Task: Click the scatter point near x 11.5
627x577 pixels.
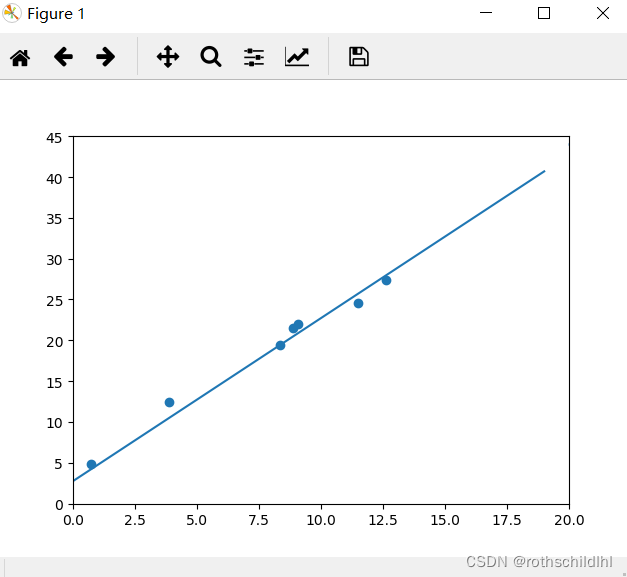Action: (x=358, y=303)
